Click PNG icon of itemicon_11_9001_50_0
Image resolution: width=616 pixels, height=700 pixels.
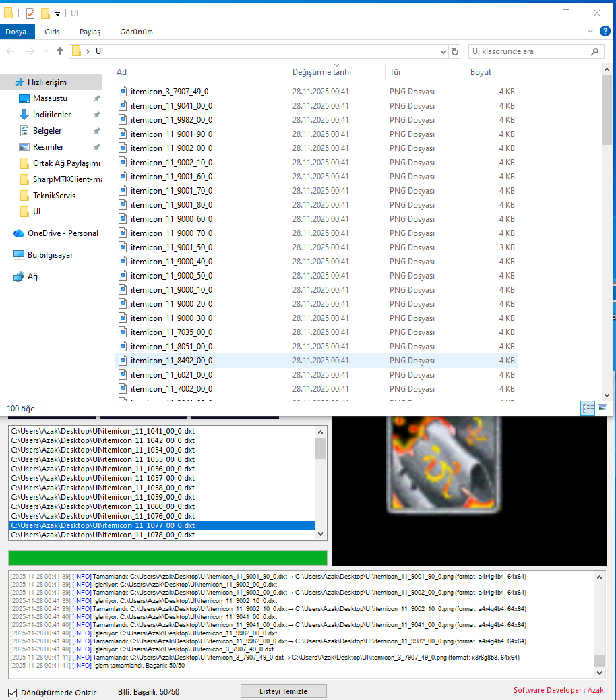(123, 247)
